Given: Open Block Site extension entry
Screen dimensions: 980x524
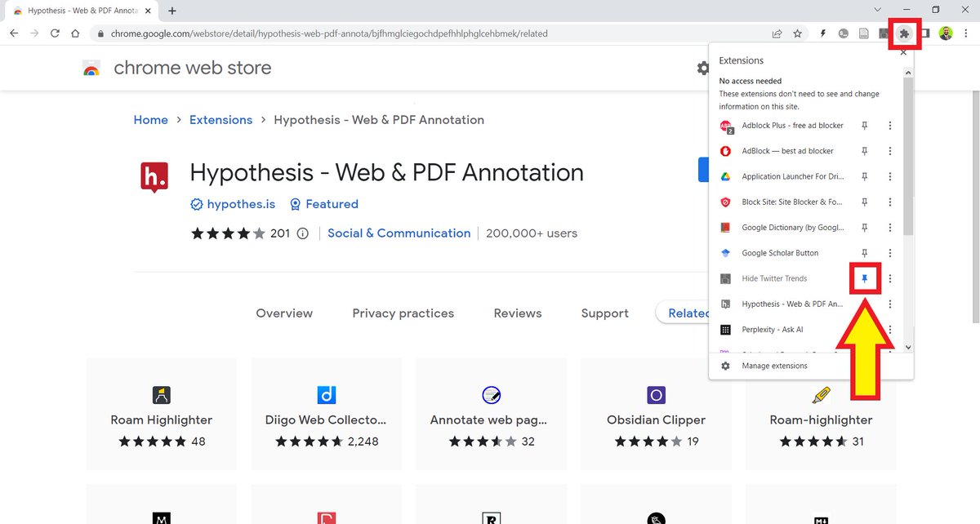Looking at the screenshot, I should tap(782, 202).
